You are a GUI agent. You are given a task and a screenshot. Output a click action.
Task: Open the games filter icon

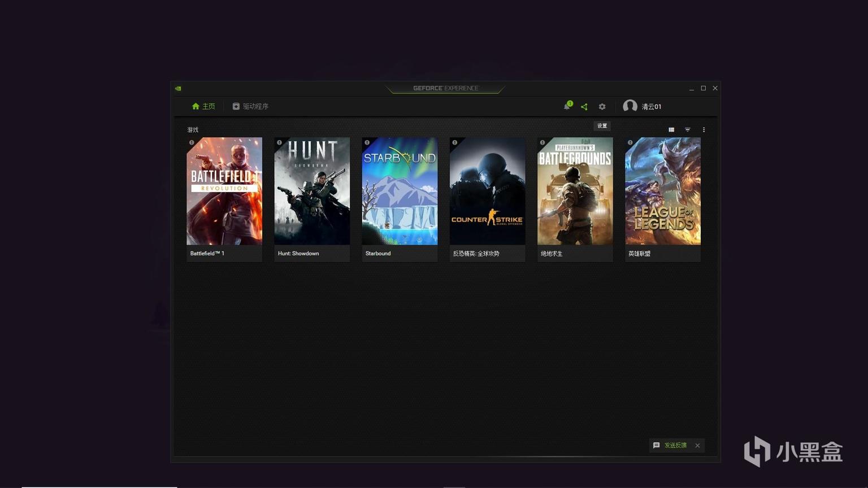coord(688,130)
